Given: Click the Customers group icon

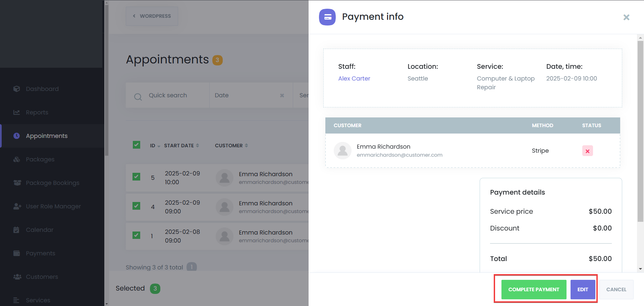Looking at the screenshot, I should [x=17, y=277].
